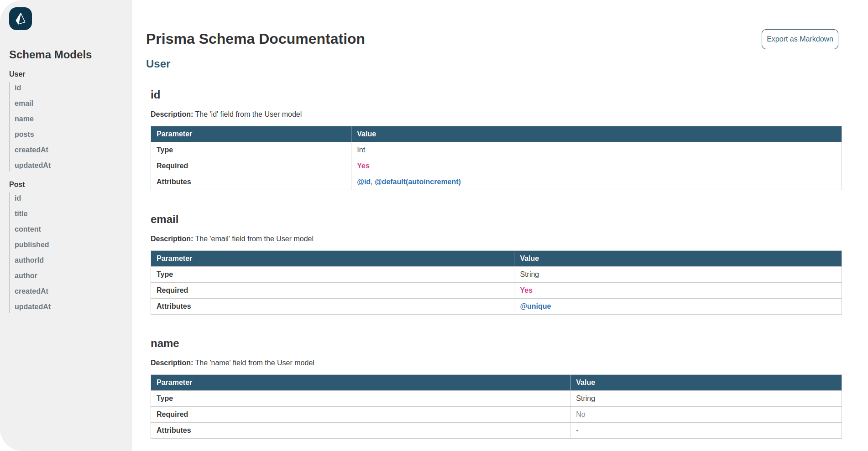The image size is (868, 451).
Task: Click the Prisma logo icon
Action: tap(21, 19)
